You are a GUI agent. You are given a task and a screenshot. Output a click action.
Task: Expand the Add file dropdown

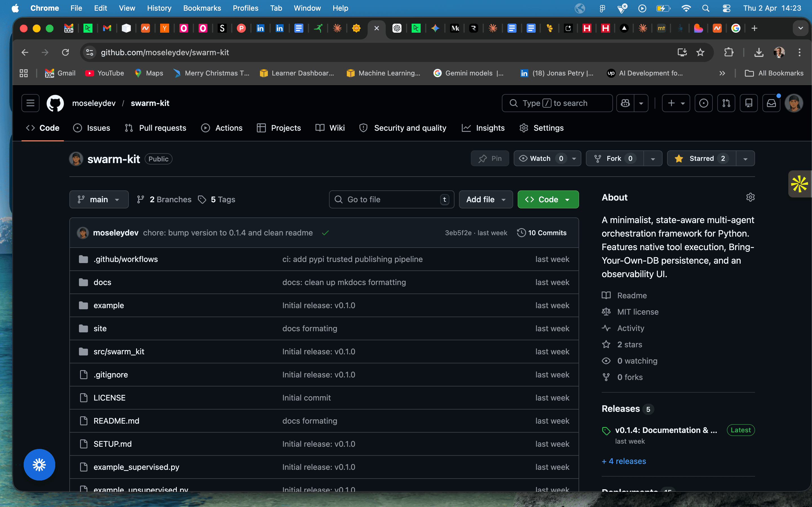(x=486, y=199)
